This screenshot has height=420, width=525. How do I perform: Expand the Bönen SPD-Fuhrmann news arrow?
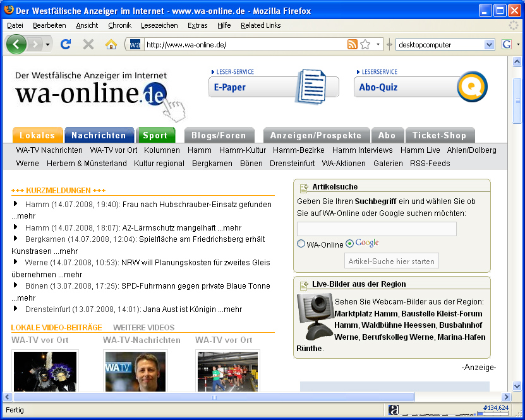pos(15,285)
